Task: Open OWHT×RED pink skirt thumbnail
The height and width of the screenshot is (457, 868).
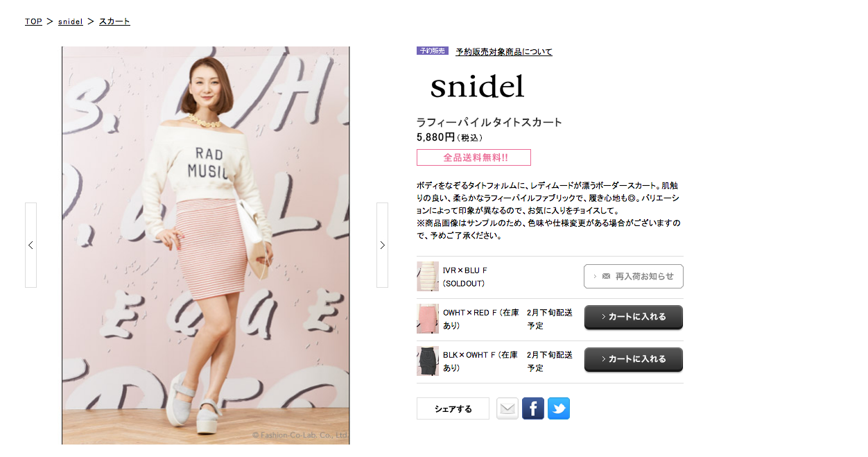Action: pos(428,318)
